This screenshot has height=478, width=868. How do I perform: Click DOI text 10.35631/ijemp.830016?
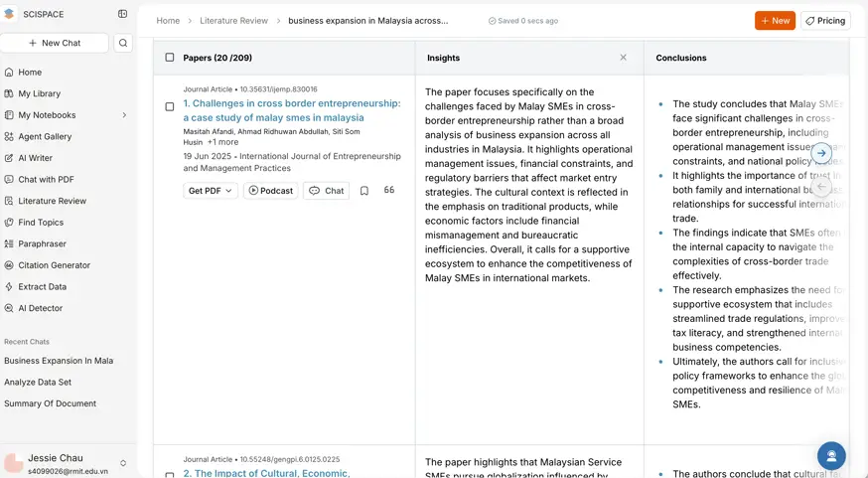click(x=278, y=89)
